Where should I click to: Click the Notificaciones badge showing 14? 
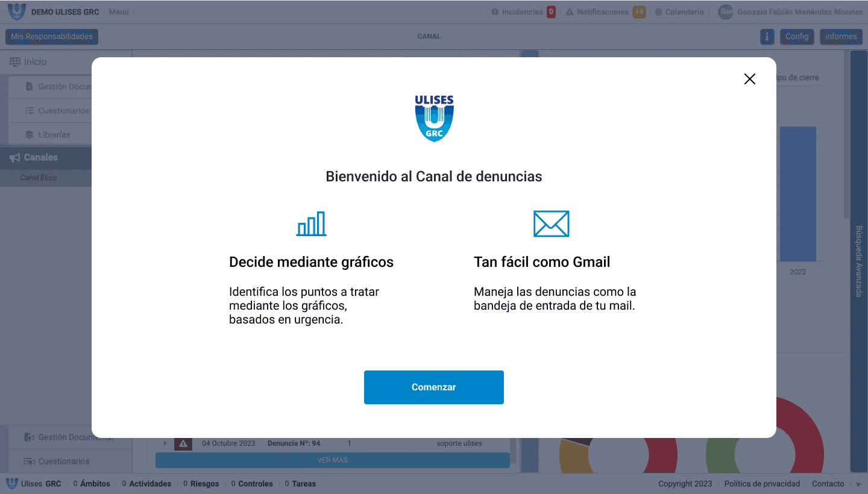point(639,12)
